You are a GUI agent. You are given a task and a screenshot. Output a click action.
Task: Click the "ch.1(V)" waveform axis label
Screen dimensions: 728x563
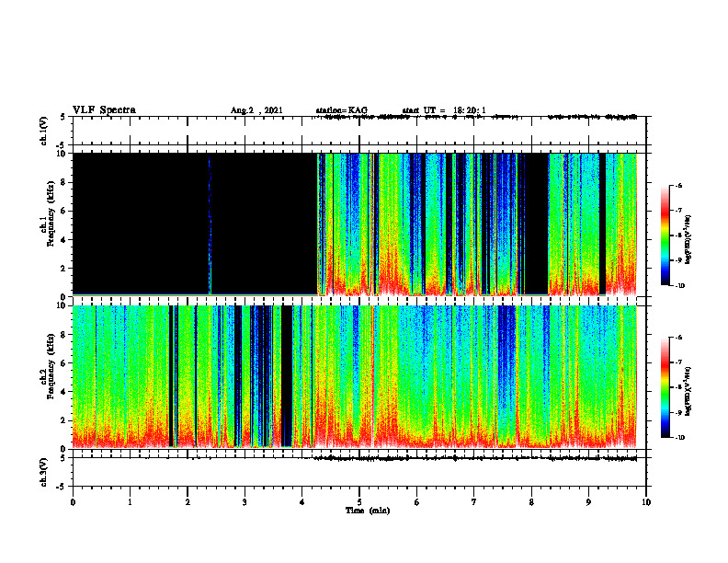tap(43, 131)
